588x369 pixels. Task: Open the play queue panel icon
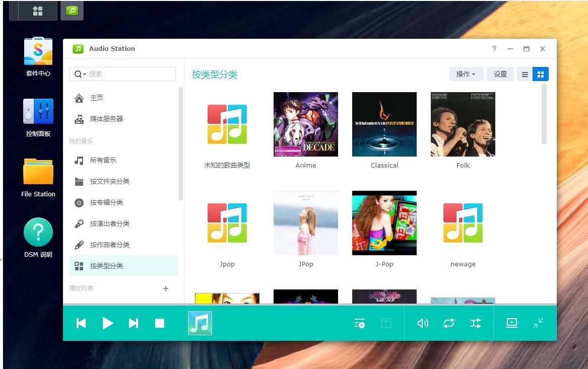[359, 323]
